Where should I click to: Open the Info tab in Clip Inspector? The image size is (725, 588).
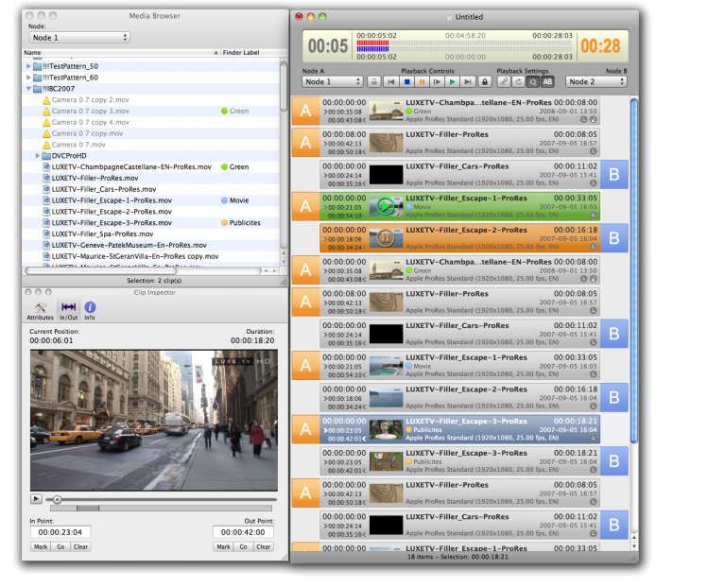[x=90, y=311]
